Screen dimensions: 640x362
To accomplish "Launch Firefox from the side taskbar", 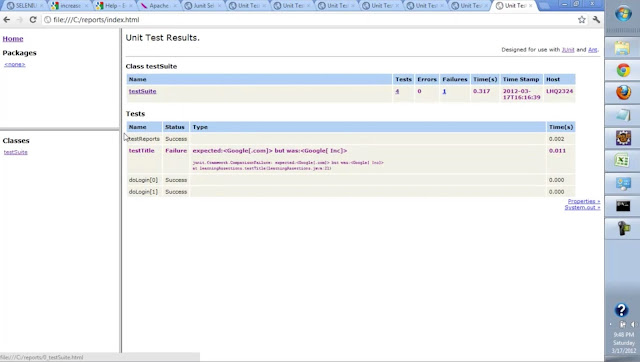I will 623,93.
